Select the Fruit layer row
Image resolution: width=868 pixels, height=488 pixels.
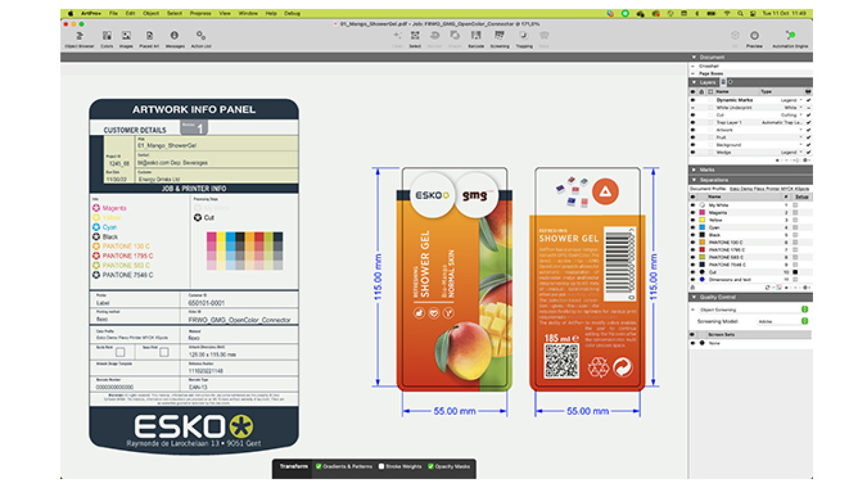tap(751, 137)
